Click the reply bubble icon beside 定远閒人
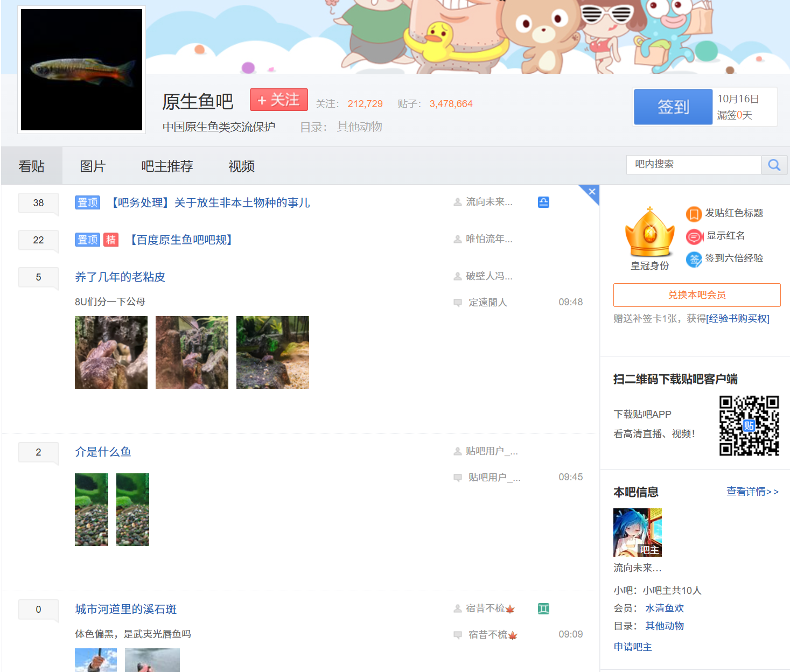The width and height of the screenshot is (790, 672). pos(457,302)
